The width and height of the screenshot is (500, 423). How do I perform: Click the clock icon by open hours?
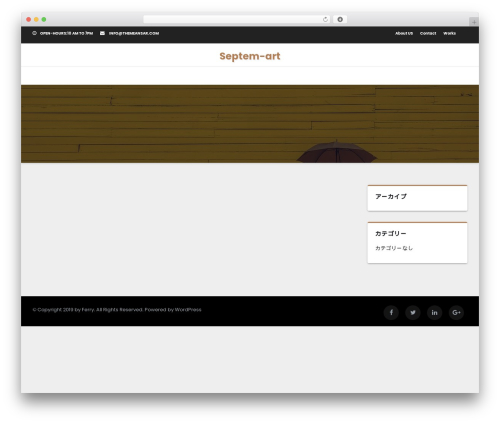point(34,33)
